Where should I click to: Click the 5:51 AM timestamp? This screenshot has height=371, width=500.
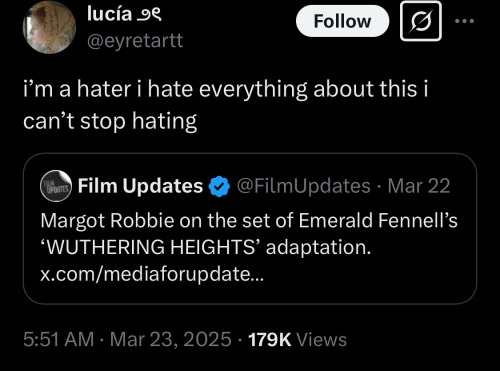(59, 339)
